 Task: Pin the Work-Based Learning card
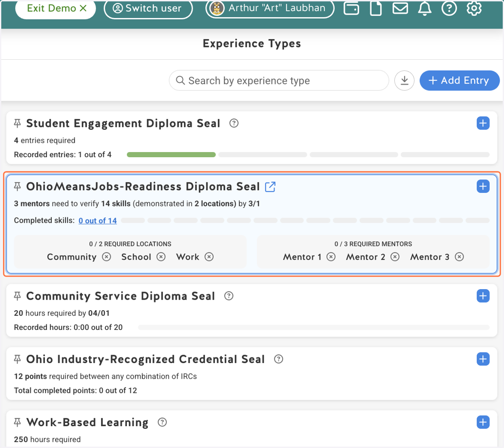17,422
